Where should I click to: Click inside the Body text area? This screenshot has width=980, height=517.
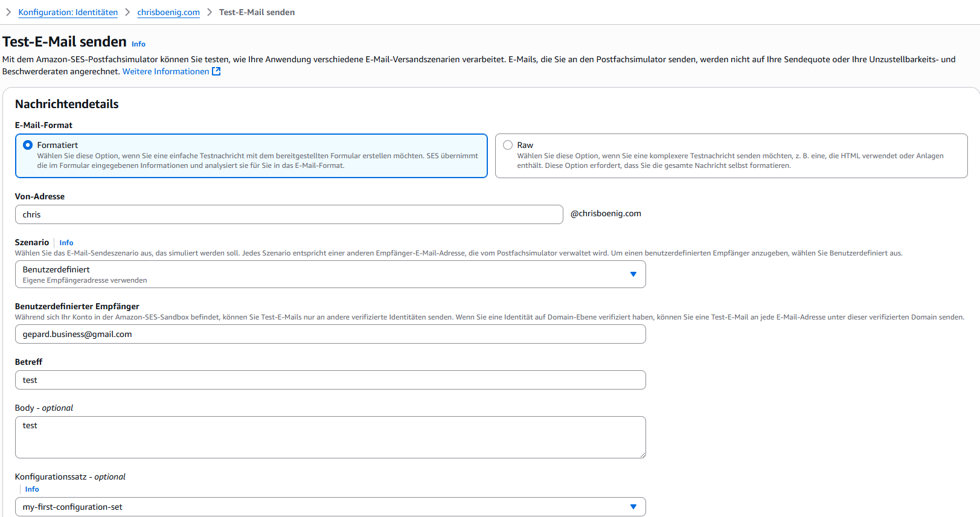click(330, 437)
